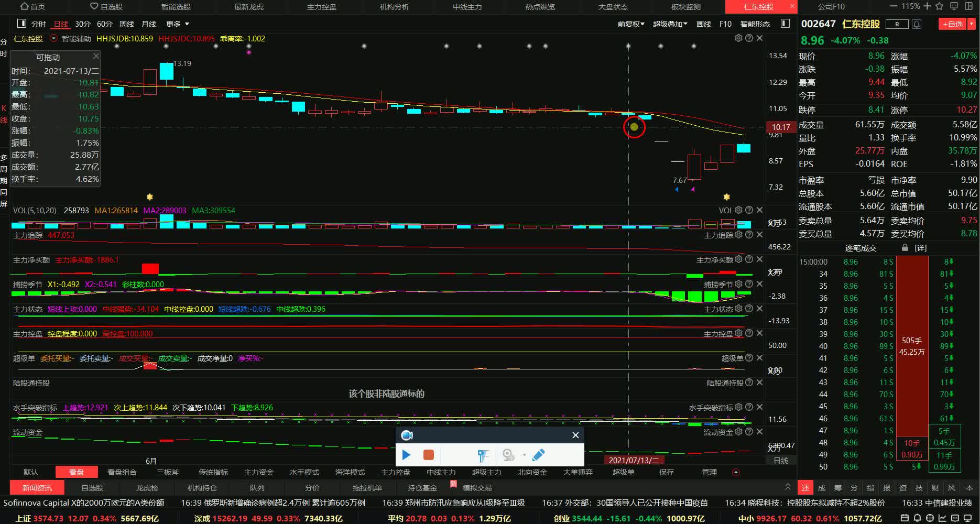Viewport: 980px width, 524px height.
Task: Select the 海洋模式 indicator template
Action: [350, 472]
